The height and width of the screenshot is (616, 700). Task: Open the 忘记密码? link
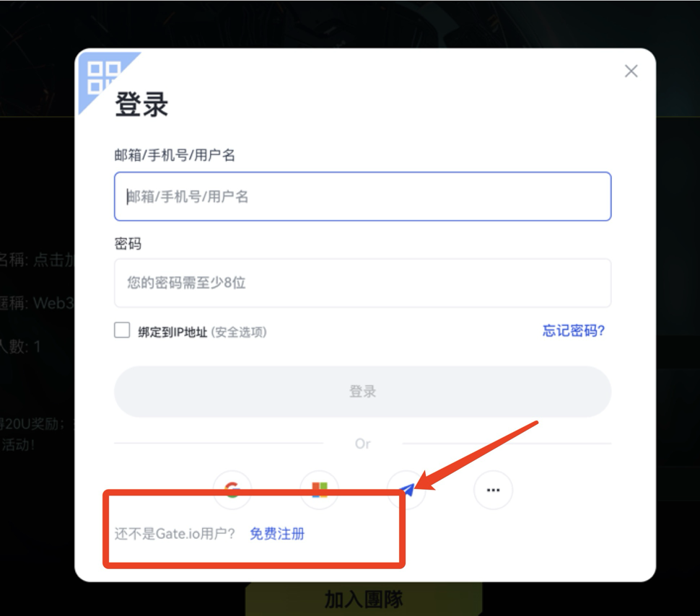tap(574, 331)
